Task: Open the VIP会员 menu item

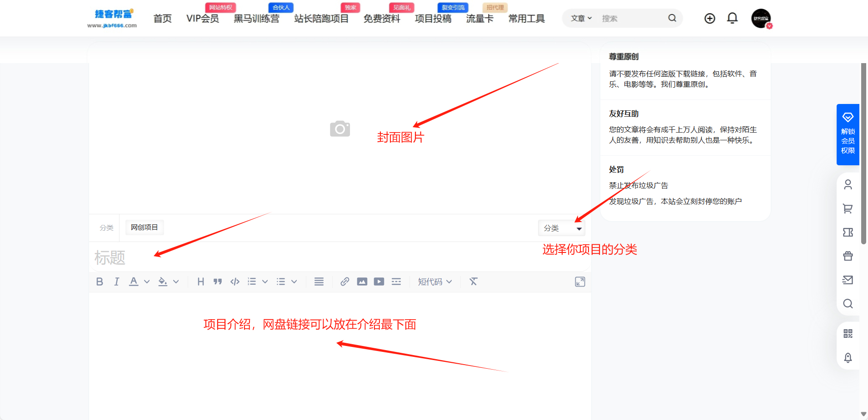Action: [202, 19]
